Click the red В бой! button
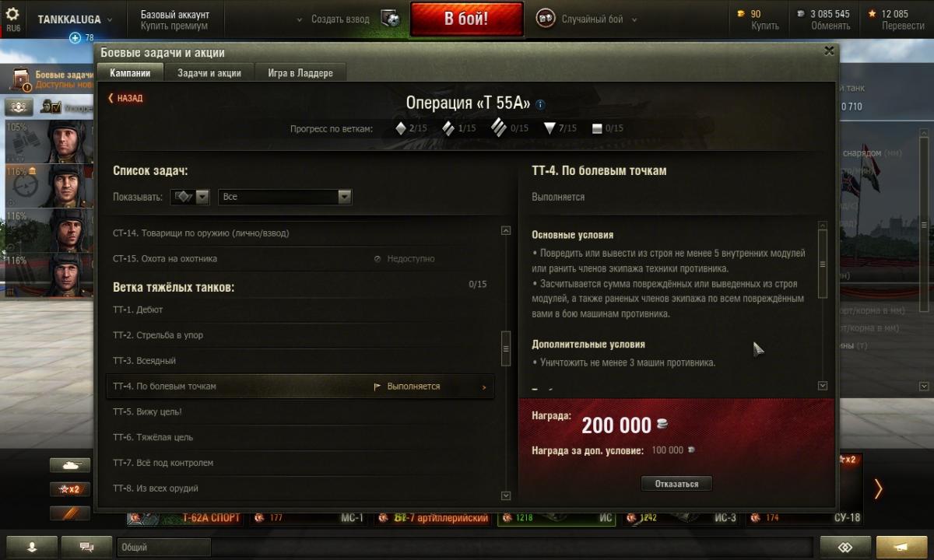The width and height of the screenshot is (934, 560). (x=466, y=19)
